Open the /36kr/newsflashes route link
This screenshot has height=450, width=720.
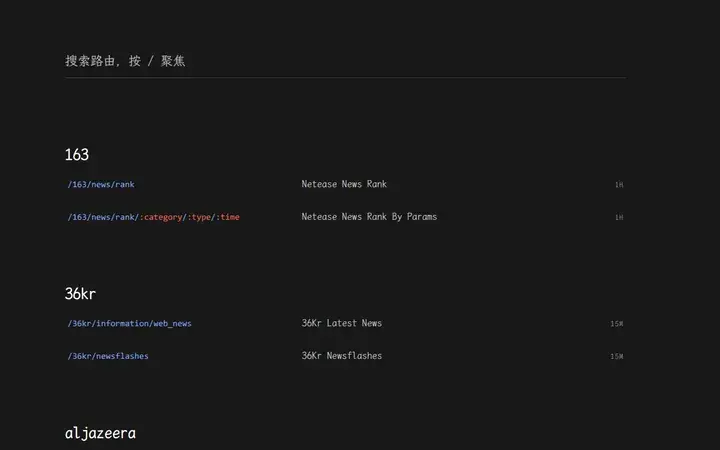coord(108,356)
